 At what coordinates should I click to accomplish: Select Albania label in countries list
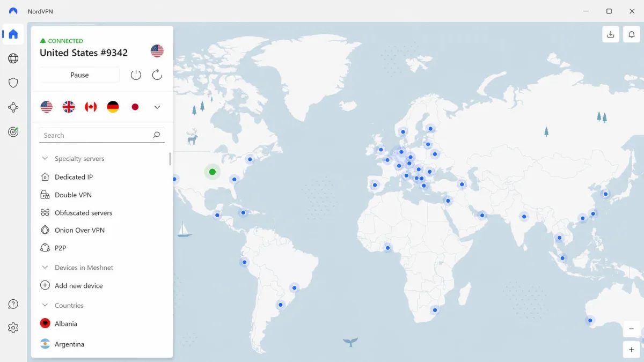pyautogui.click(x=66, y=324)
